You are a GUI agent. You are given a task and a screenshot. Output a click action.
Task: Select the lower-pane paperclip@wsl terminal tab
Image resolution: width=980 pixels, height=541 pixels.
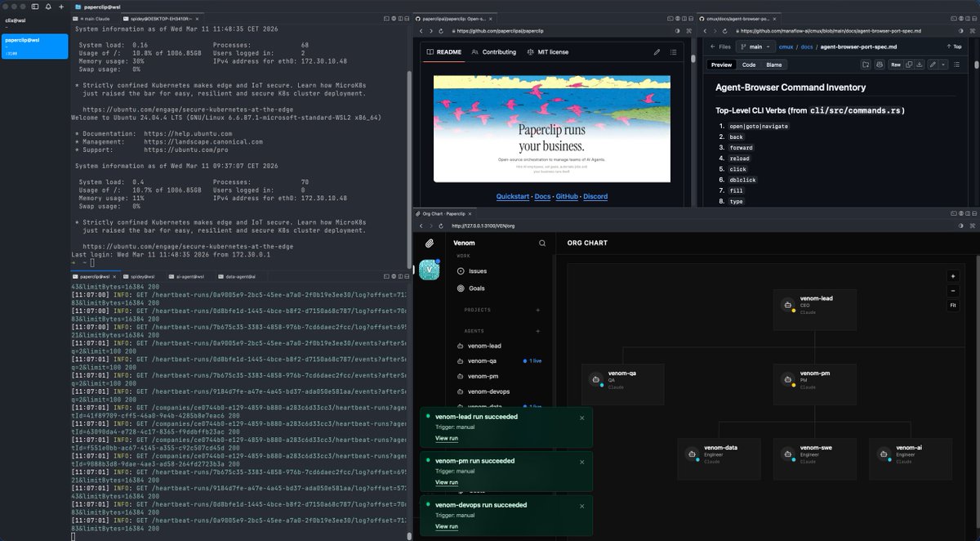[95, 276]
